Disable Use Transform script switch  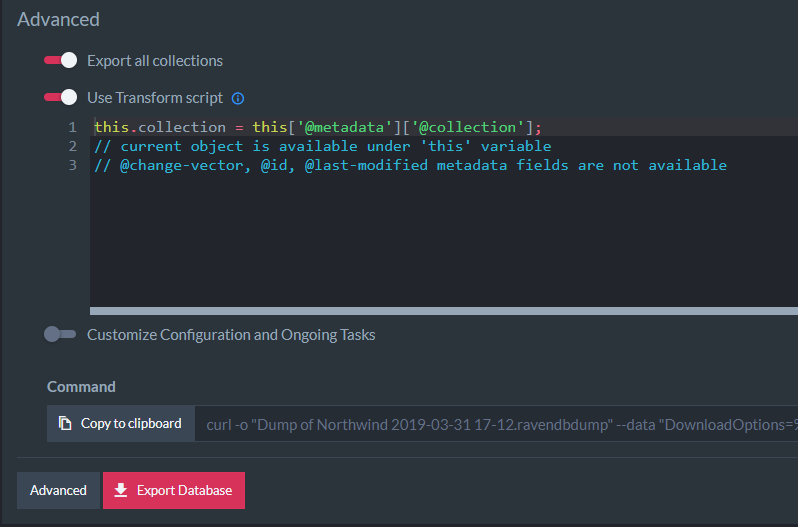(60, 97)
